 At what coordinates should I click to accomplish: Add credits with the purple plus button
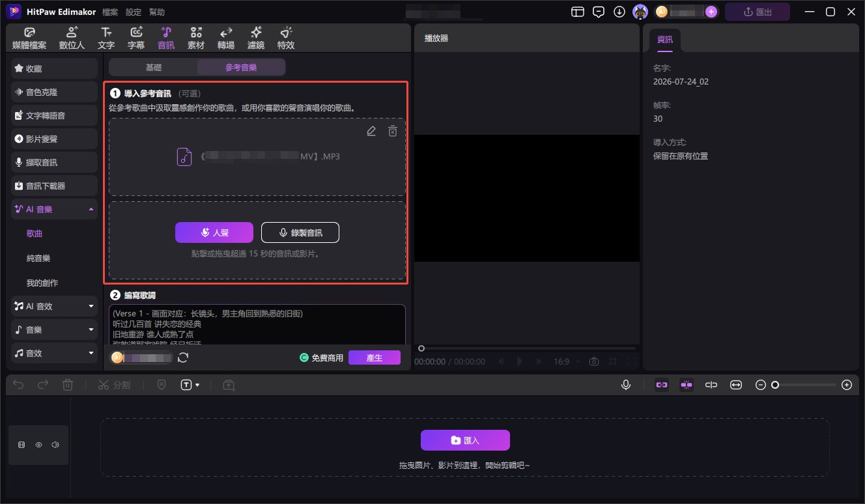click(x=711, y=12)
